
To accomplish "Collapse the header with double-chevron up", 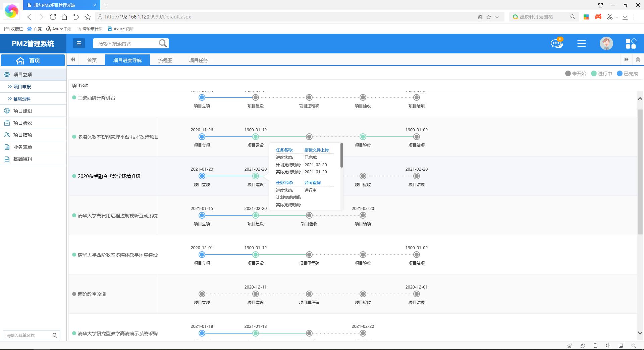I will coord(638,60).
